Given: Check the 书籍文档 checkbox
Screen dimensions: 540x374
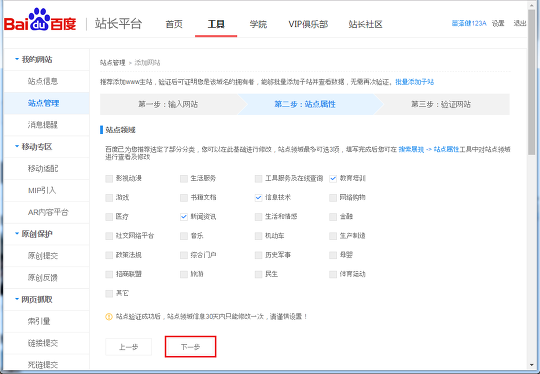Looking at the screenshot, I should (184, 198).
